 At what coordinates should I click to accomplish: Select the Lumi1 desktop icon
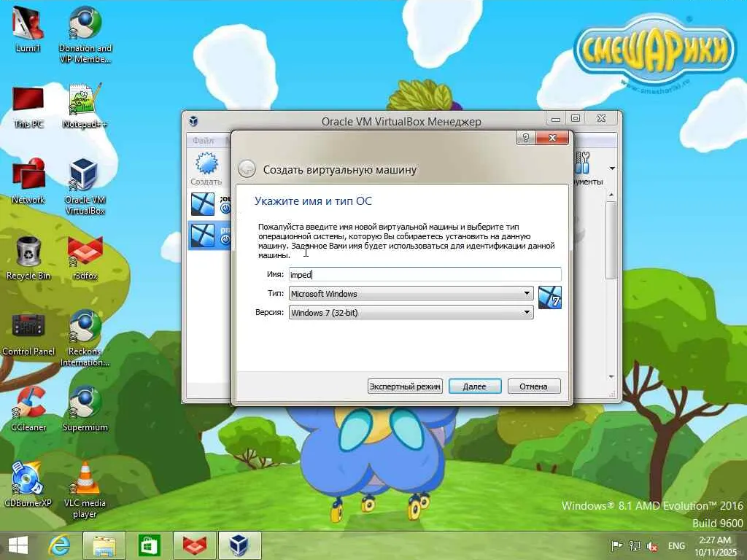point(28,29)
